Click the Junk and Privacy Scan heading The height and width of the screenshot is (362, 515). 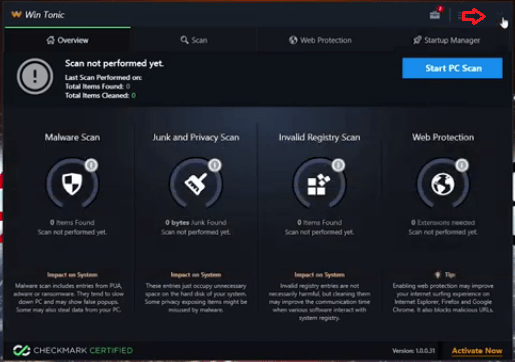pos(196,137)
